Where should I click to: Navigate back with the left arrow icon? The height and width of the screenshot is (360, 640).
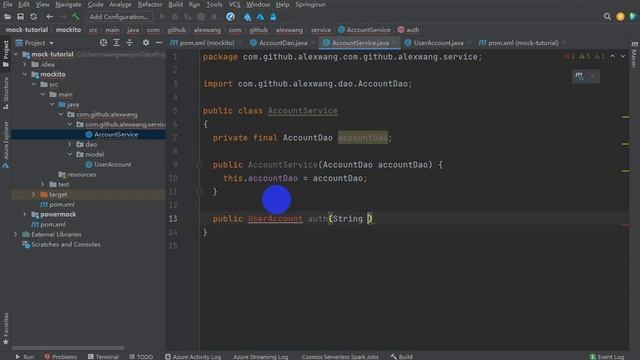tap(49, 17)
